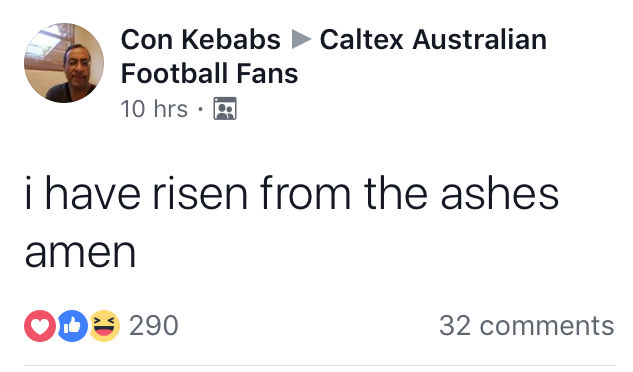Select the 'i have risen from the ashes' text

292,193
